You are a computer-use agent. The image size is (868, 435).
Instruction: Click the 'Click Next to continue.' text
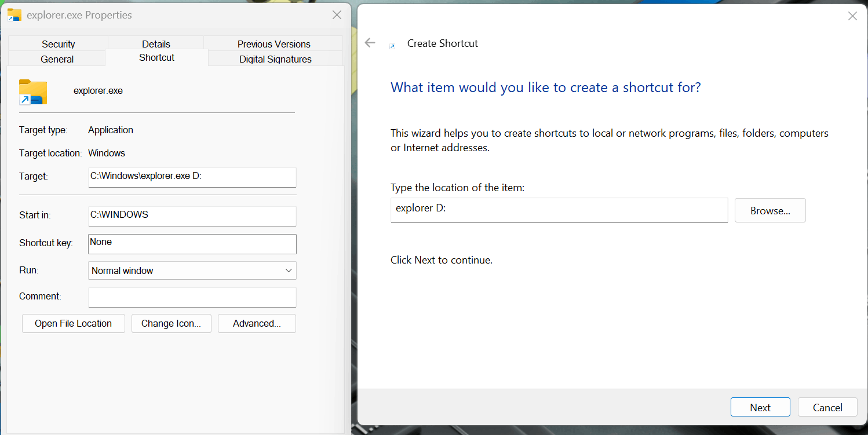[x=442, y=260]
